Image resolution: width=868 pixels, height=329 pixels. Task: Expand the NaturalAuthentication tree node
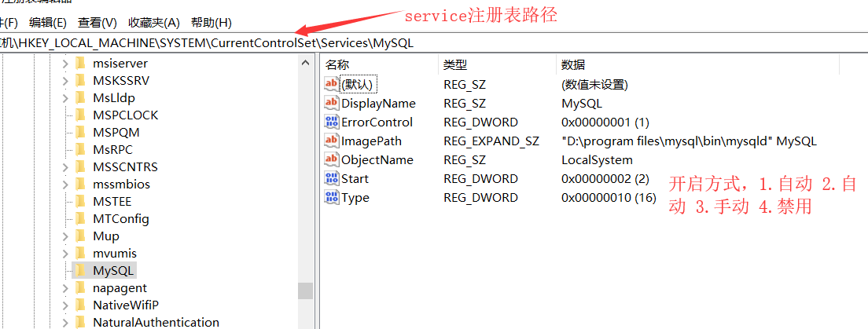[x=65, y=323]
